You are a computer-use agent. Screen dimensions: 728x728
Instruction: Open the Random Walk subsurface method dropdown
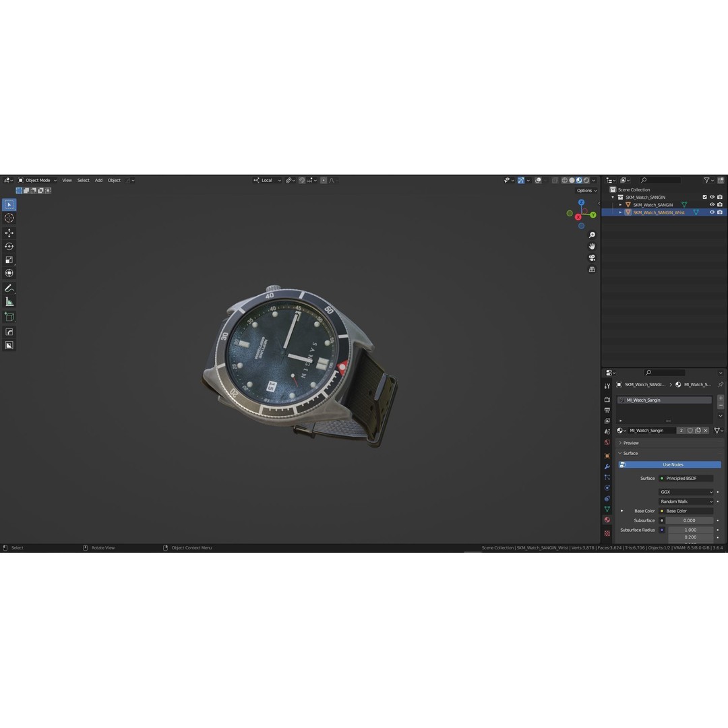[686, 502]
